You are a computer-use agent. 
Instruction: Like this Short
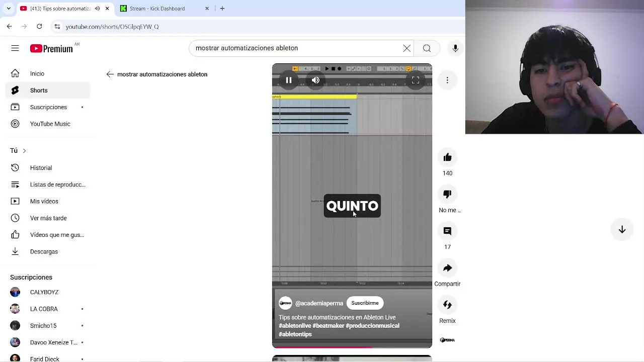coord(447,158)
